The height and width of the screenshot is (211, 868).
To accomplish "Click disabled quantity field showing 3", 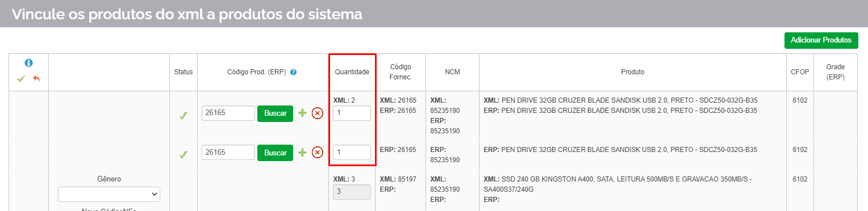I will 352,192.
